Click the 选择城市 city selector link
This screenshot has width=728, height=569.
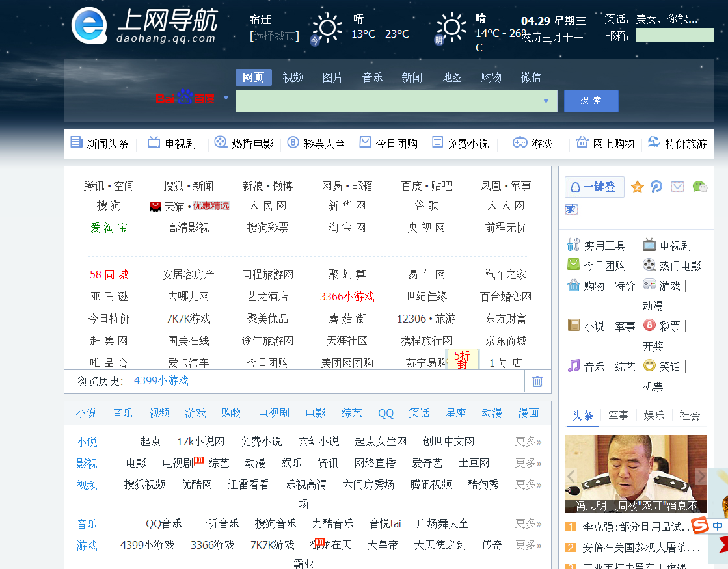[x=275, y=36]
